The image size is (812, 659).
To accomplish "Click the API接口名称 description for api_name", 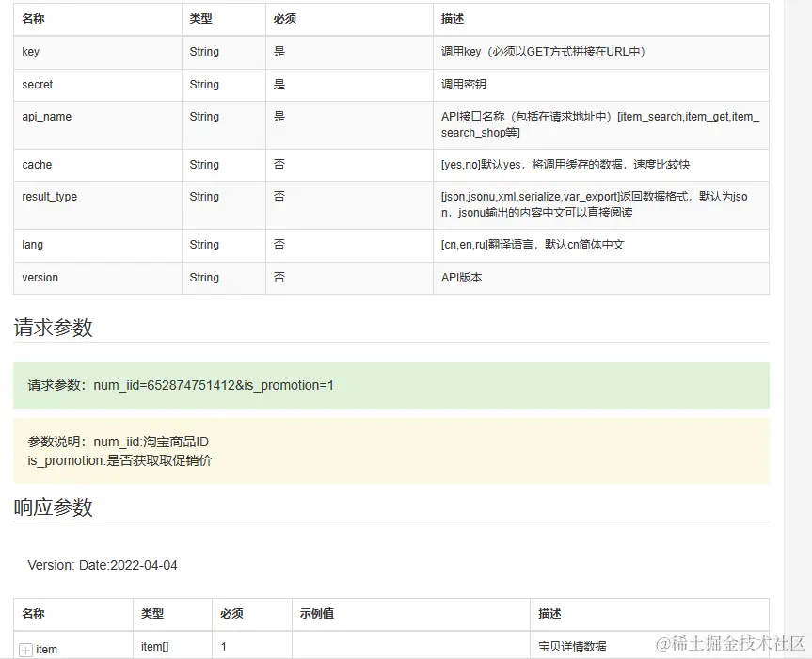I will point(600,125).
